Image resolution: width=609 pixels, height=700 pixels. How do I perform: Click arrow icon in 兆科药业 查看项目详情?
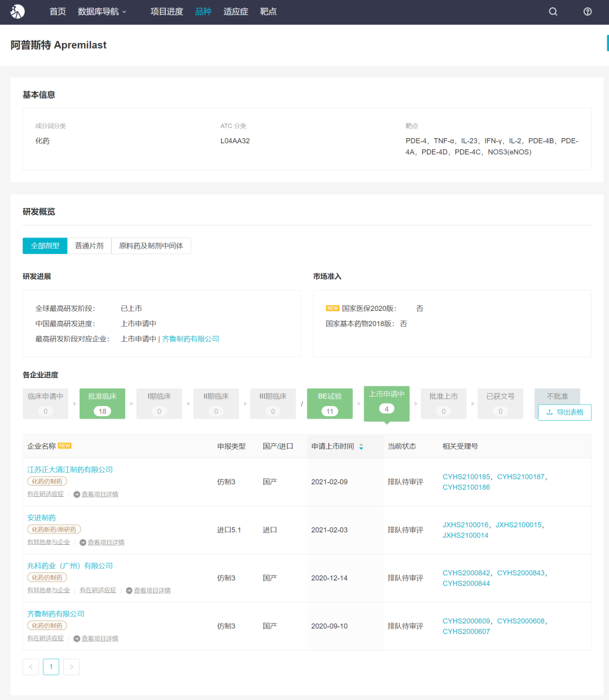click(129, 591)
